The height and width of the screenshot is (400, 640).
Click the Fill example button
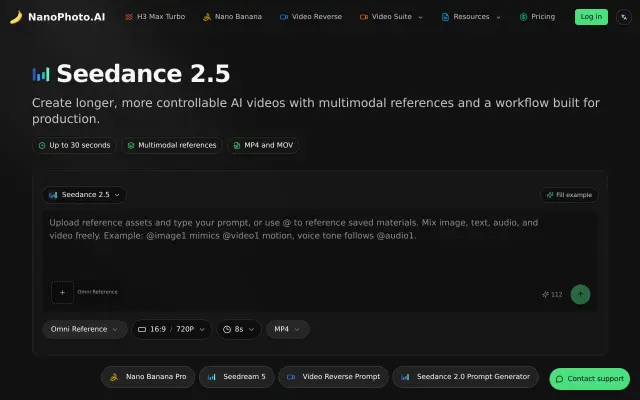tap(569, 195)
